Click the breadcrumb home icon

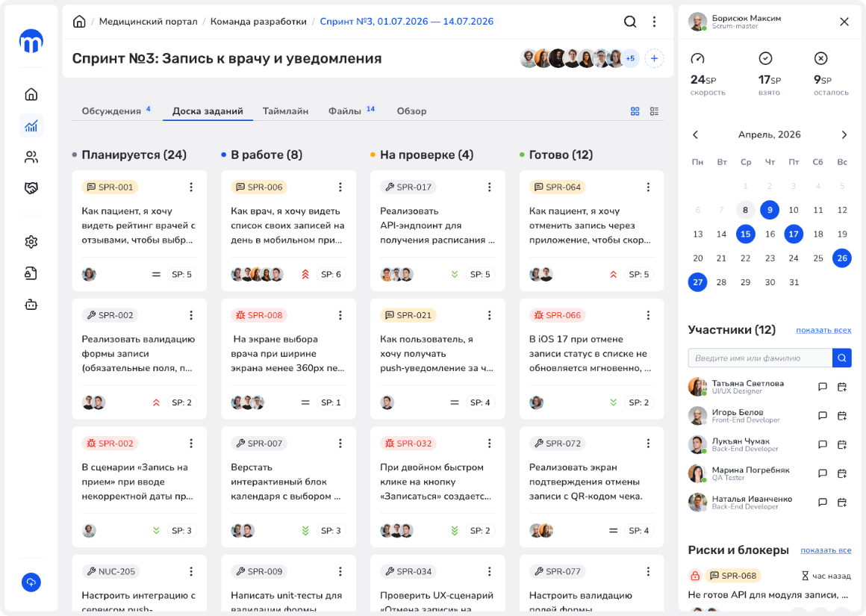click(x=79, y=22)
